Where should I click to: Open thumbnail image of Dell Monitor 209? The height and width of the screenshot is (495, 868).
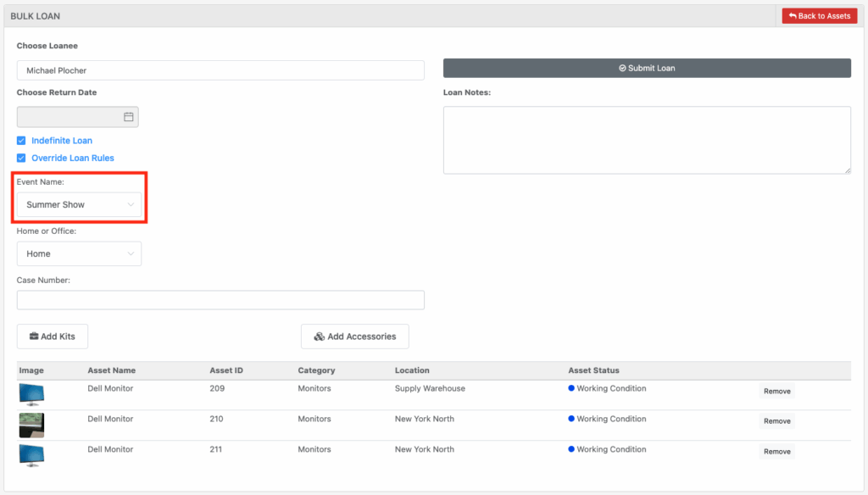(31, 394)
